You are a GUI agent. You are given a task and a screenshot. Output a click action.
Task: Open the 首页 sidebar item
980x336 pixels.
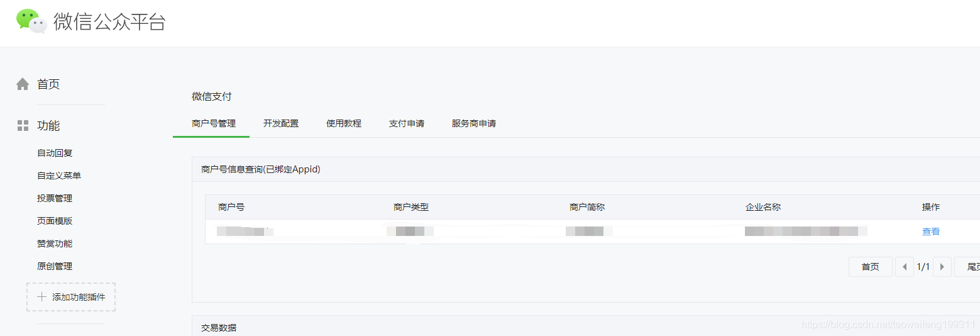pos(48,84)
